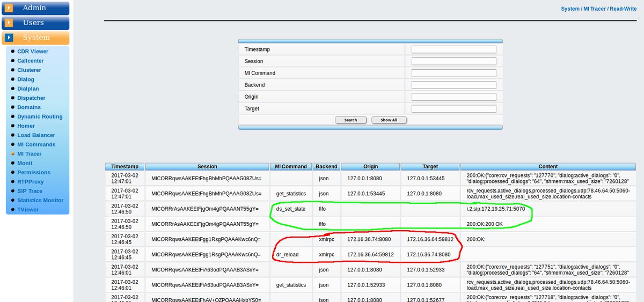Viewport: 644px width, 302px height.
Task: Open Statistics Monitor page
Action: pos(40,200)
